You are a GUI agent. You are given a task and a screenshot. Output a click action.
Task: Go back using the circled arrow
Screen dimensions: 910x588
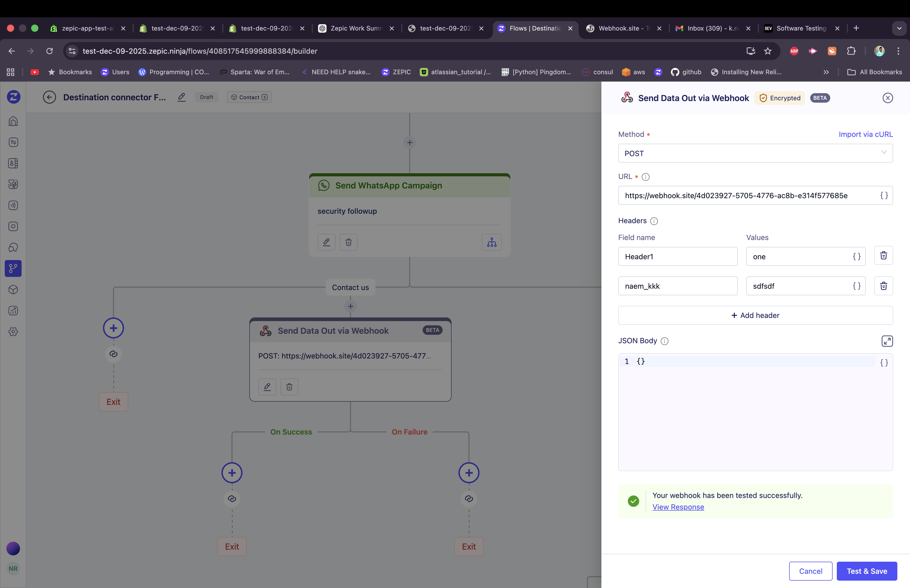pyautogui.click(x=49, y=97)
